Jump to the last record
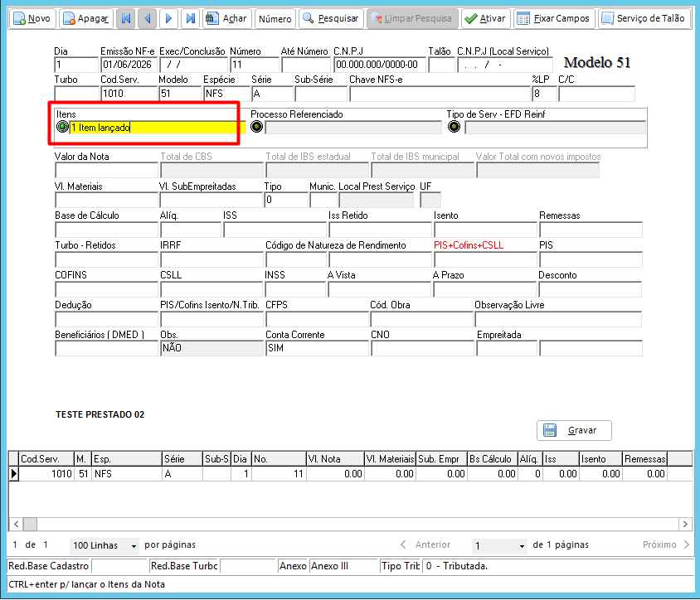This screenshot has height=600, width=700. pos(190,19)
